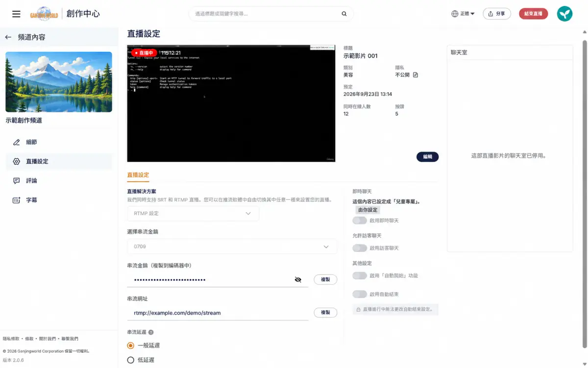Click the 直播中 live badge

pyautogui.click(x=144, y=53)
